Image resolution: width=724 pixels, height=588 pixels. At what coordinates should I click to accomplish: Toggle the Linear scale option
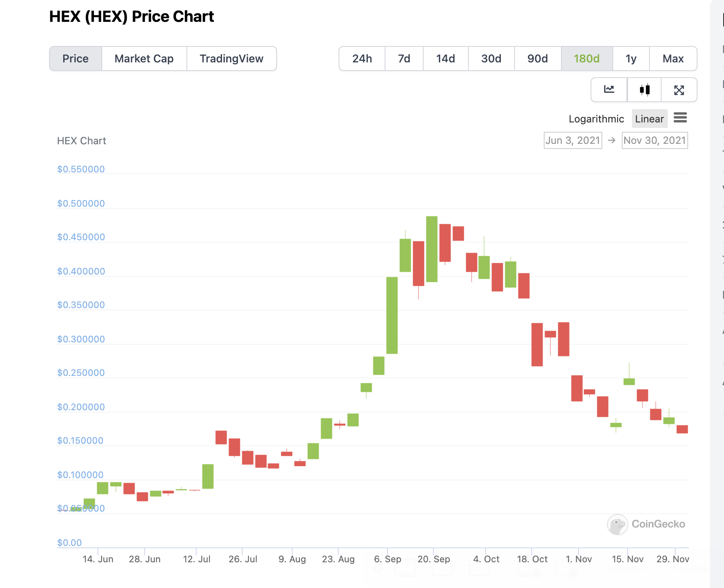649,119
